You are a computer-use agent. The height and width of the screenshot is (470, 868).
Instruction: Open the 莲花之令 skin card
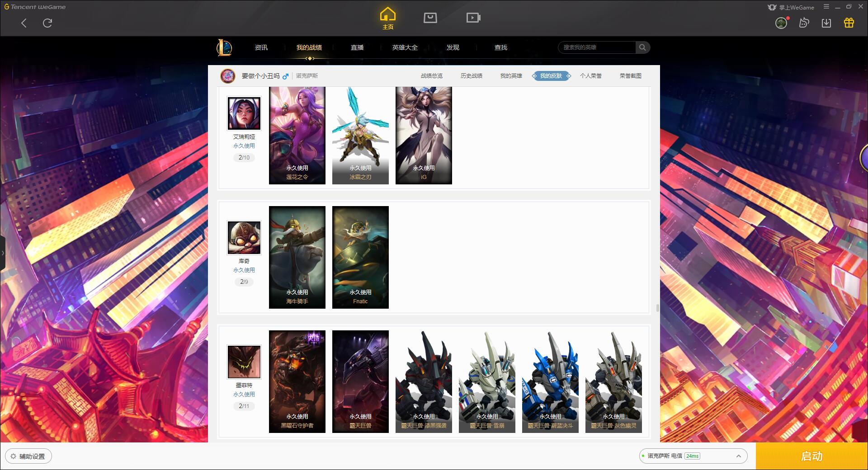tap(297, 135)
